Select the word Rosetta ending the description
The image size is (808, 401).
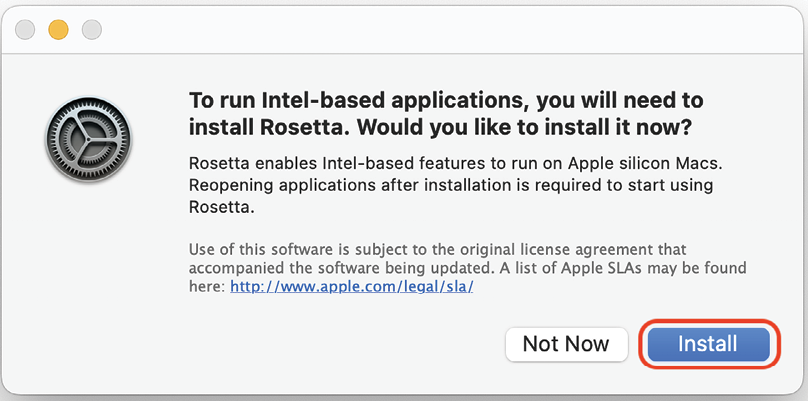tap(222, 207)
